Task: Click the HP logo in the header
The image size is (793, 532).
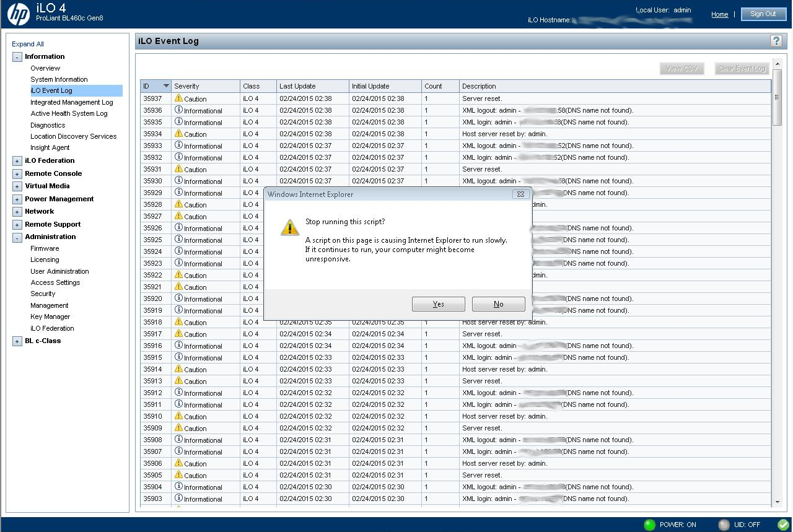Action: [19, 13]
